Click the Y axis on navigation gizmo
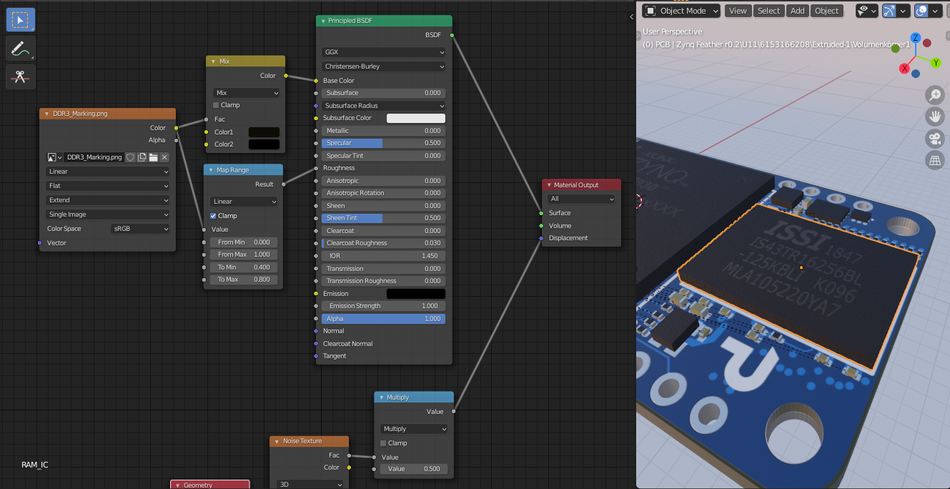The height and width of the screenshot is (489, 950). pyautogui.click(x=935, y=62)
